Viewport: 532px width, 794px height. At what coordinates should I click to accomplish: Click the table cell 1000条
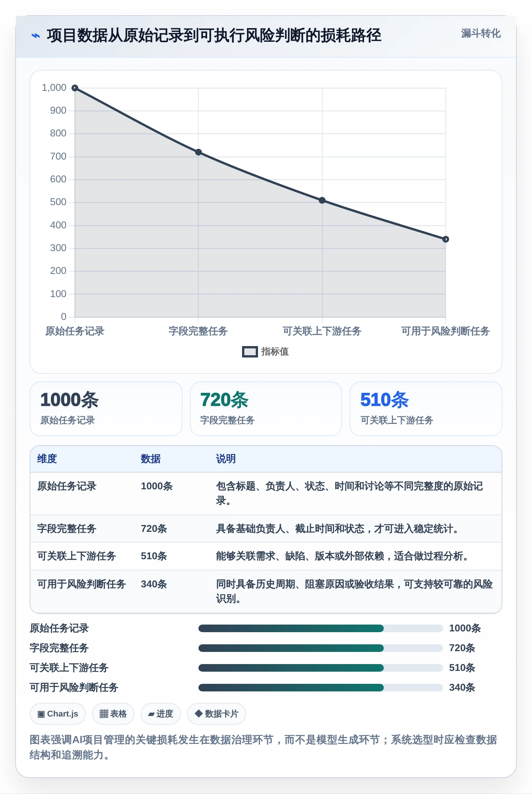(x=157, y=486)
